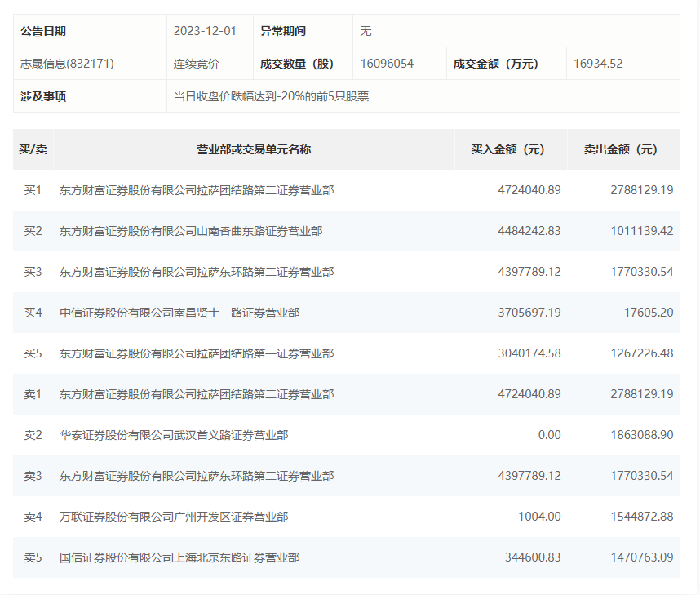Click broker 拉萨团结路第一证券营业部
The height and width of the screenshot is (595, 700).
pyautogui.click(x=197, y=353)
